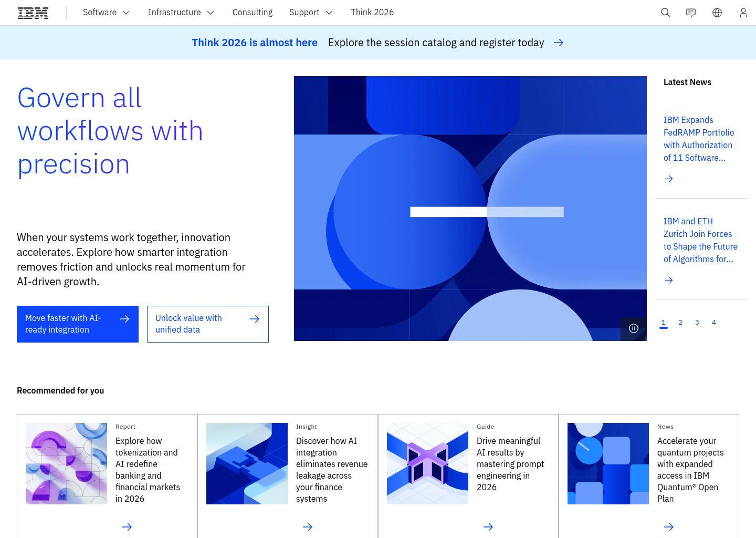Click Unlock value with unified data
This screenshot has width=756, height=538.
pos(207,324)
